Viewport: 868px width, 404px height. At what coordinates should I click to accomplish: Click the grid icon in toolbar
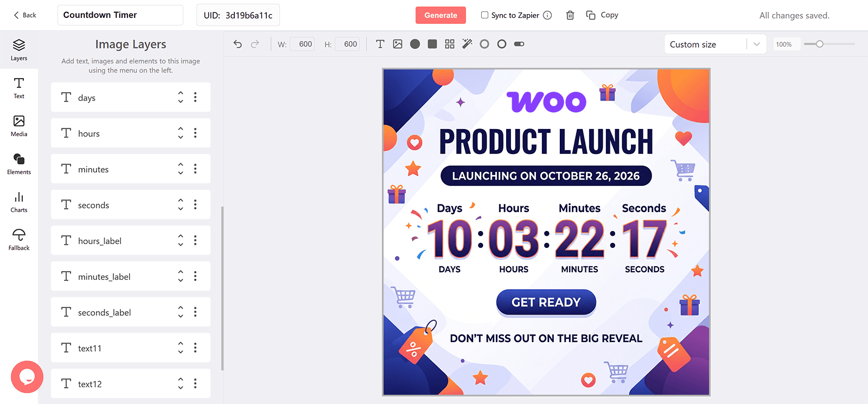[450, 44]
